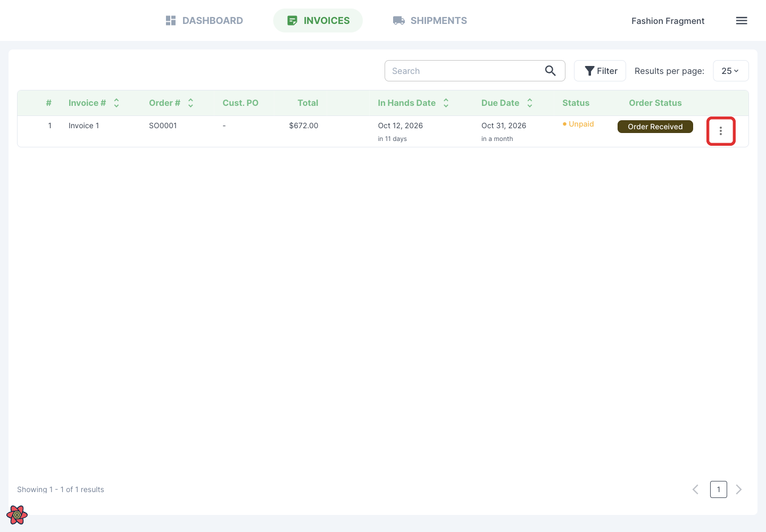Go to previous page arrow
766x532 pixels.
[695, 489]
